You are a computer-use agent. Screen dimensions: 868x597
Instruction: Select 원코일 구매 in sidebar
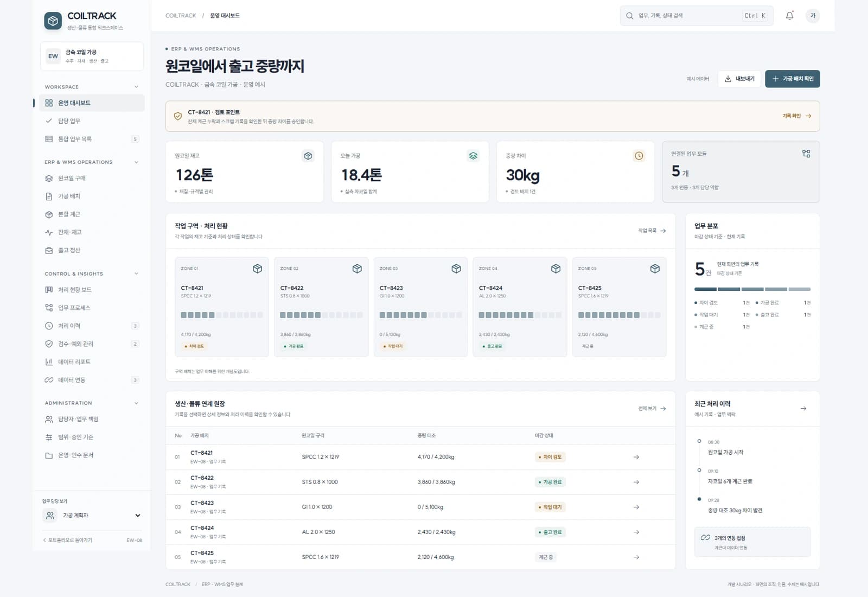tap(92, 178)
